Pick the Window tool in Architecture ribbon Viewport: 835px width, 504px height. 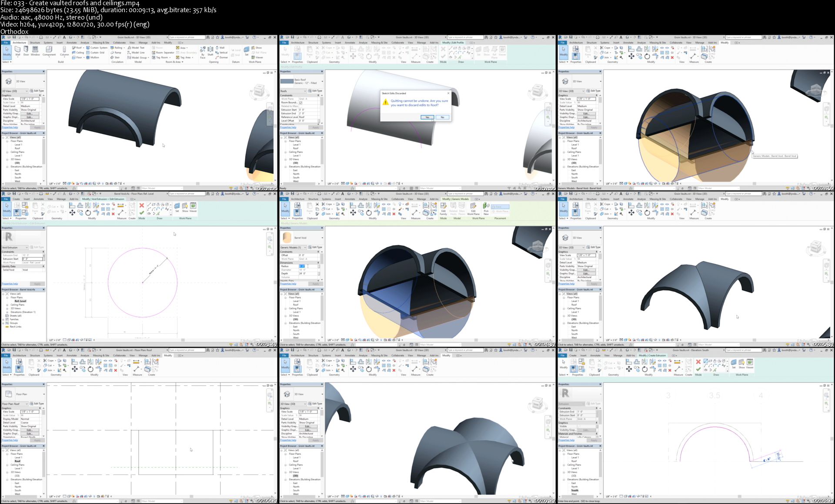pos(35,51)
